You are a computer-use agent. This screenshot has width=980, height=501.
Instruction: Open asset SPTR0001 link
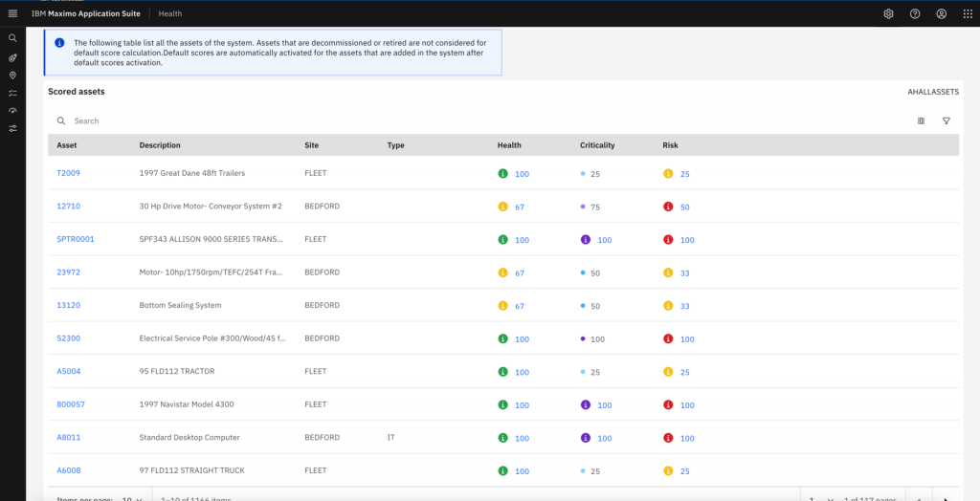76,240
